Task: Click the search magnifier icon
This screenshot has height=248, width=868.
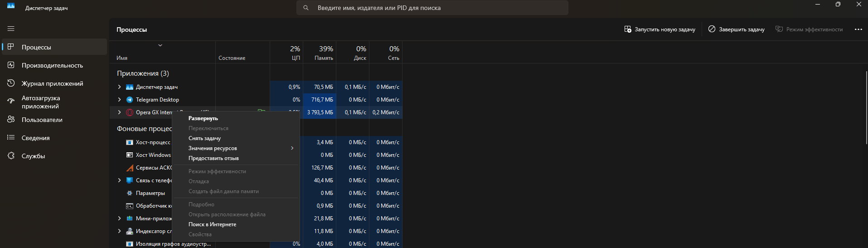Action: pyautogui.click(x=306, y=8)
